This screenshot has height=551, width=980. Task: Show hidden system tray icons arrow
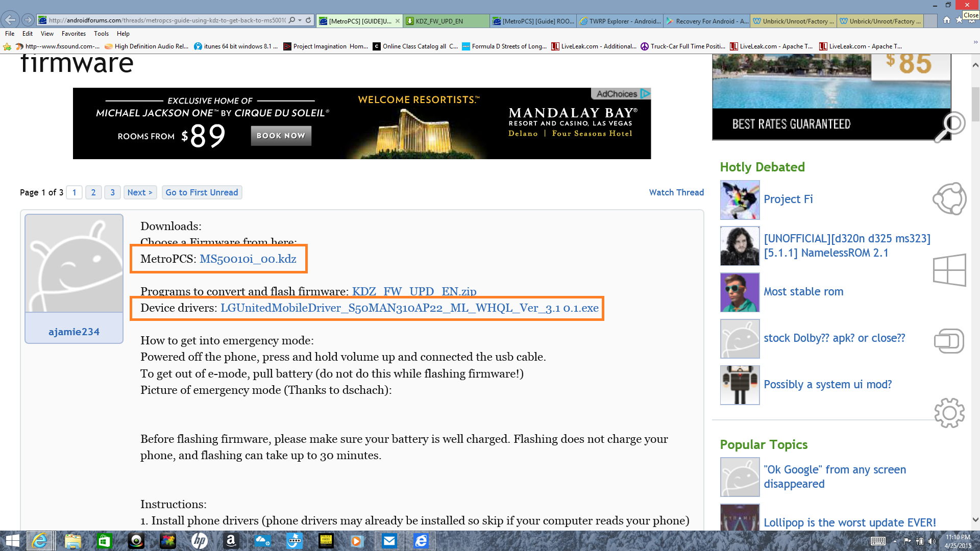(895, 541)
